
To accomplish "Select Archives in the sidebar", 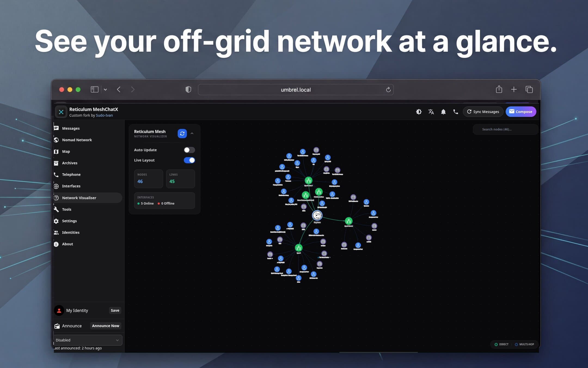I will coord(88,163).
